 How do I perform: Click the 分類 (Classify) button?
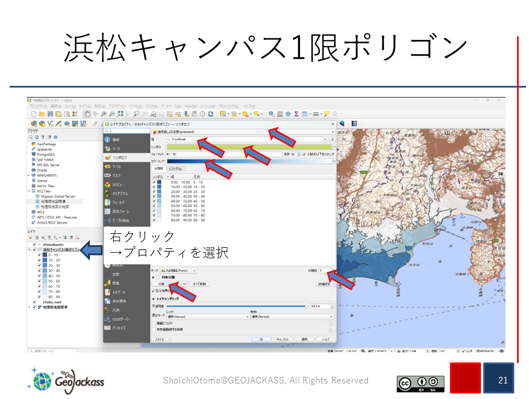click(x=161, y=284)
